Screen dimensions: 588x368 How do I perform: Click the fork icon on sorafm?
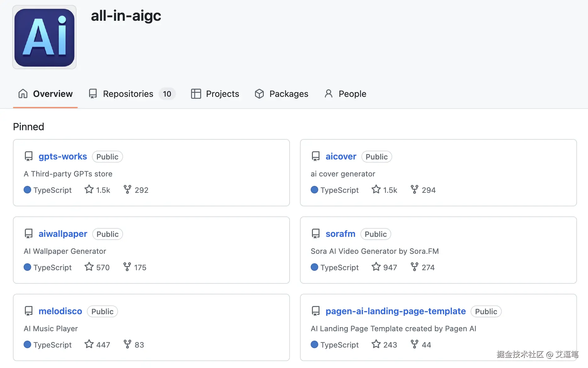(x=415, y=267)
